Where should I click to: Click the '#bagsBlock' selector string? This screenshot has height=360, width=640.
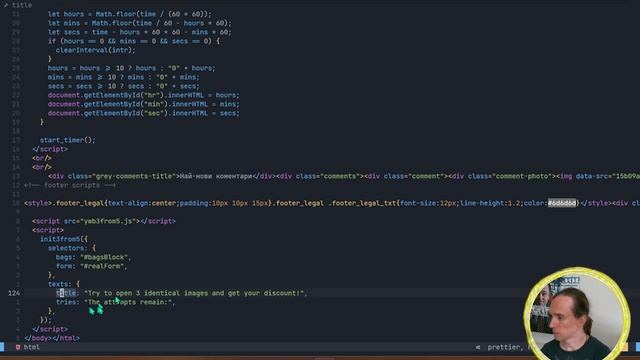click(104, 257)
